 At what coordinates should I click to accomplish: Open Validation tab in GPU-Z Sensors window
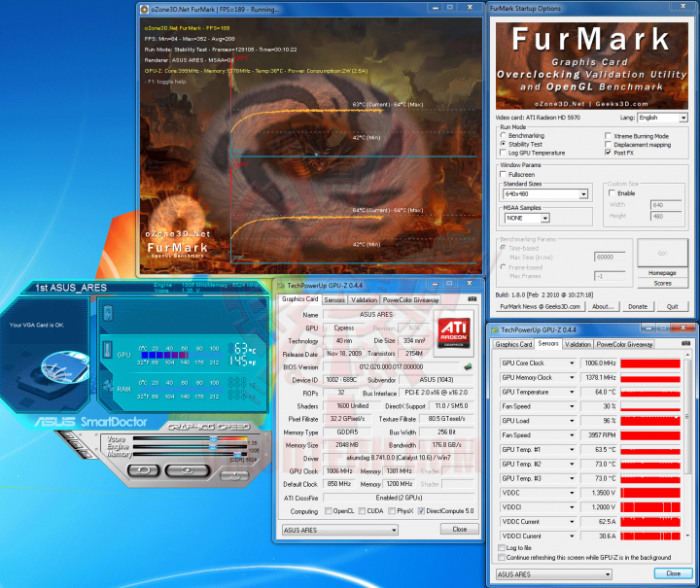pyautogui.click(x=577, y=344)
